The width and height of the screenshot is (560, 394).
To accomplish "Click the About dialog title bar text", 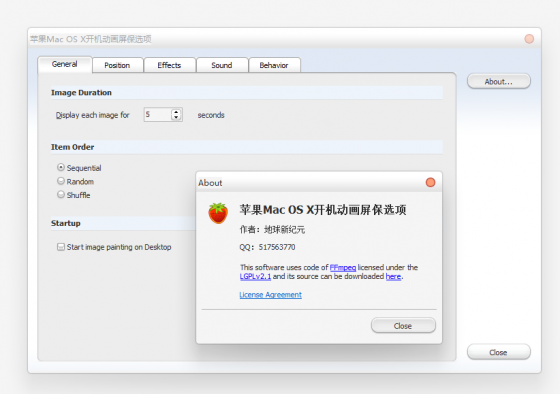I will click(x=210, y=183).
